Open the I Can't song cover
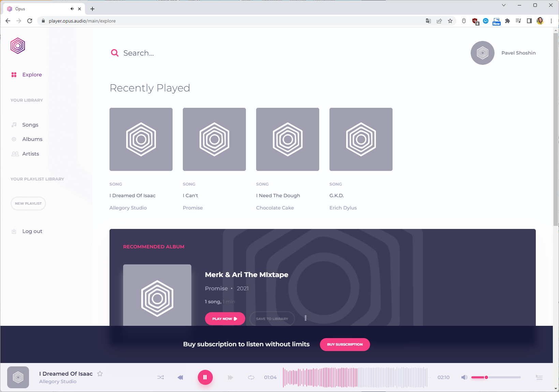The height and width of the screenshot is (392, 559). click(214, 139)
